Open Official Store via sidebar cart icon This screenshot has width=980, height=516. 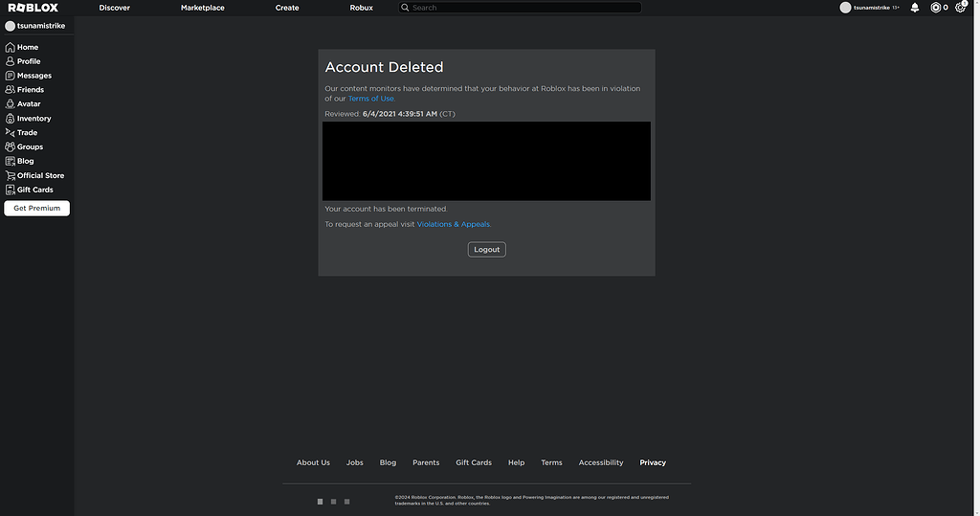coord(10,176)
